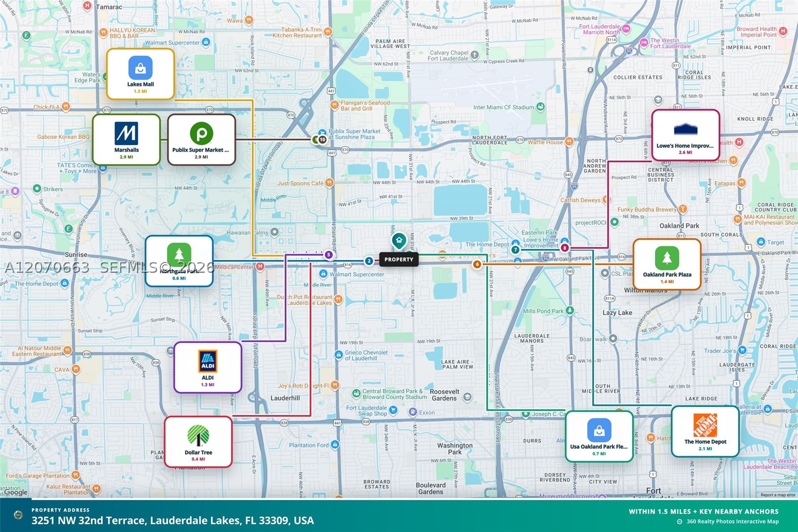Open the Publix at Sunshine Plaza pin

tap(322, 133)
